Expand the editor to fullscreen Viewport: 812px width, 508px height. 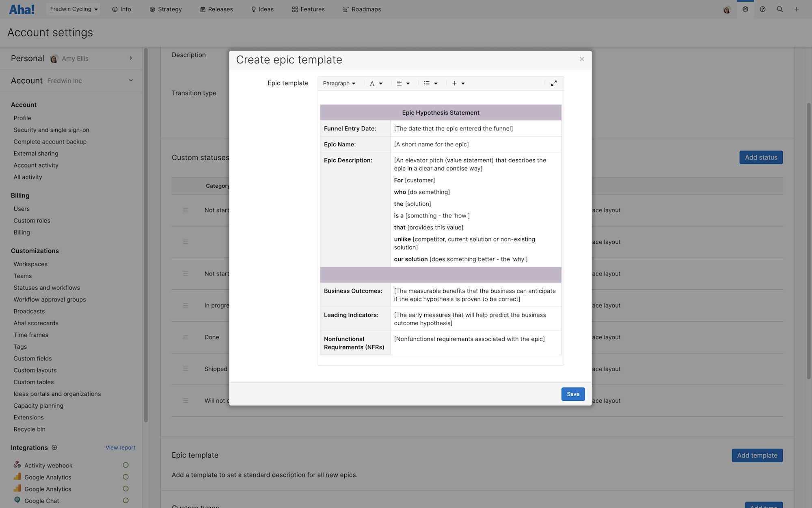pos(554,83)
